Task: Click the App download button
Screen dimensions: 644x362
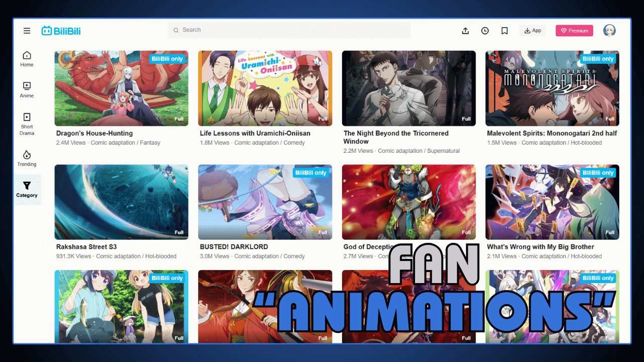Action: 532,30
